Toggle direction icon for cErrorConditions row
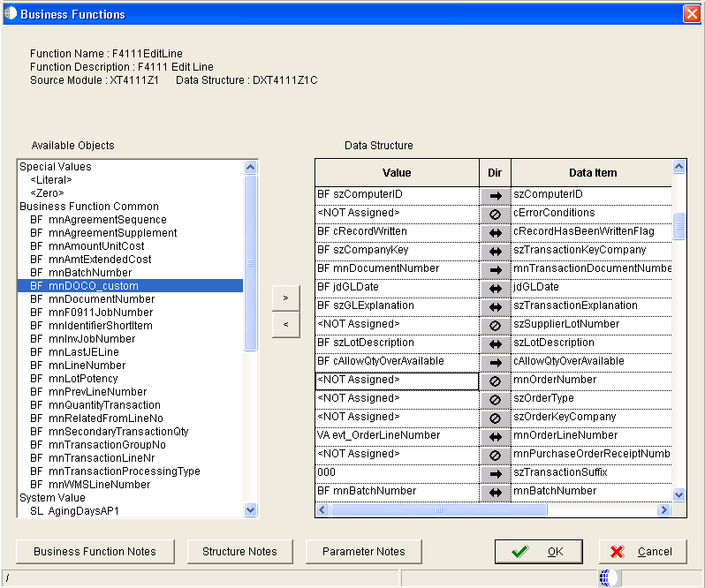Viewport: 705px width, 588px height. point(495,215)
